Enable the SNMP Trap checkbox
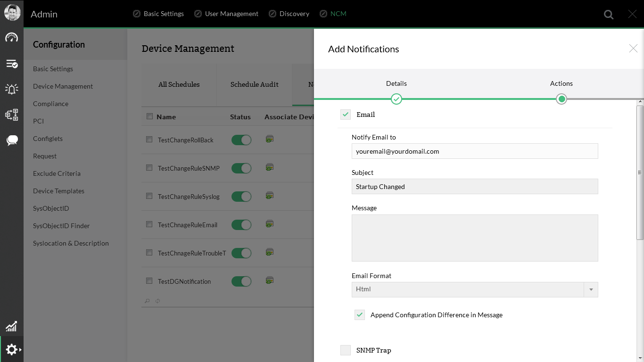Viewport: 644px width, 362px height. click(346, 350)
